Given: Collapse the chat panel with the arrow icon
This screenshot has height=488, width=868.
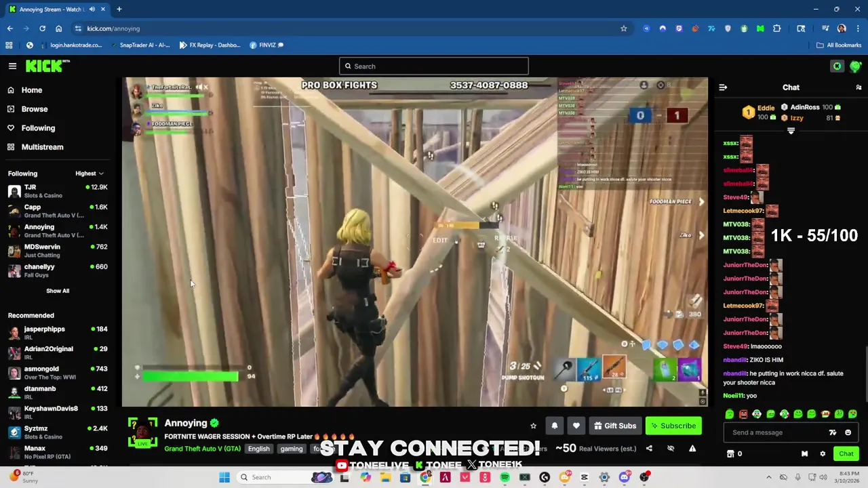Looking at the screenshot, I should click(x=723, y=87).
